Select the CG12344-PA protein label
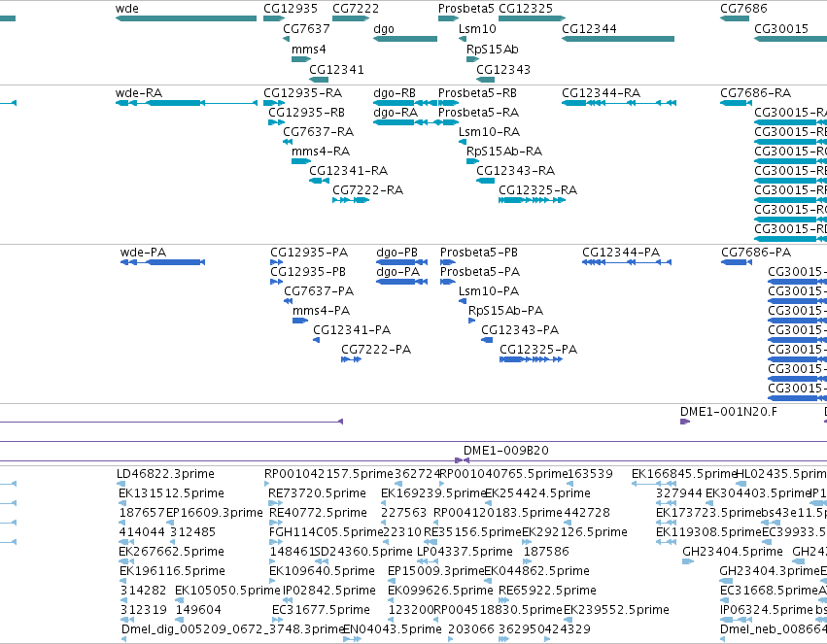This screenshot has width=827, height=644. coord(621,253)
